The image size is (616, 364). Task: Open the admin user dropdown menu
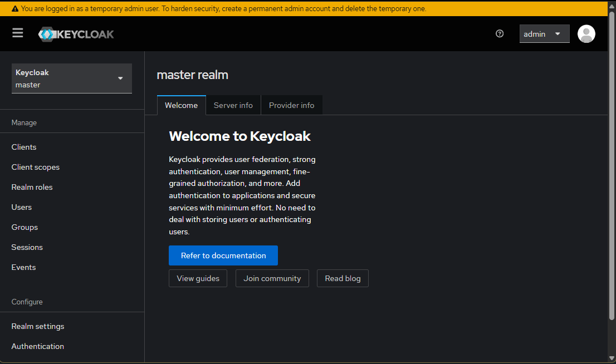[x=544, y=33]
